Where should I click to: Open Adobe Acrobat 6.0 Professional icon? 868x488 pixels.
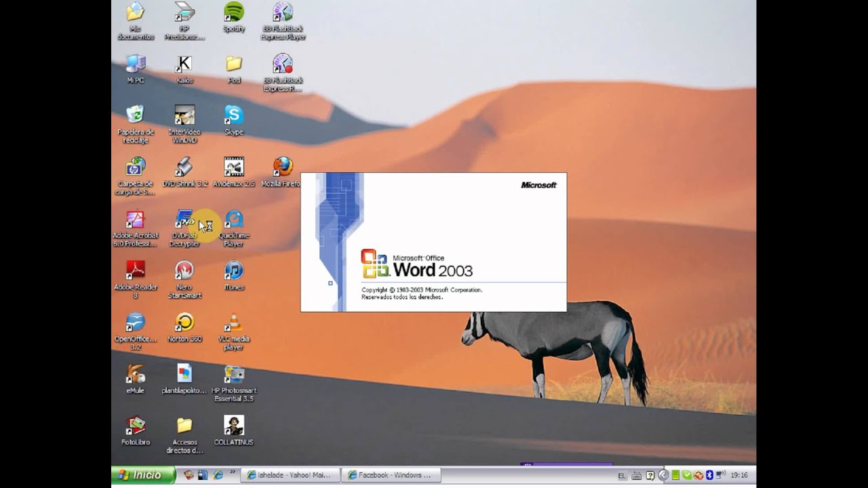(x=136, y=228)
